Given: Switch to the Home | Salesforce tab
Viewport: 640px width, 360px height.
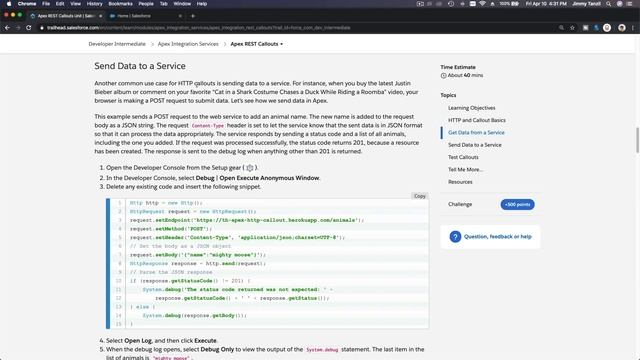Looking at the screenshot, I should [x=145, y=16].
